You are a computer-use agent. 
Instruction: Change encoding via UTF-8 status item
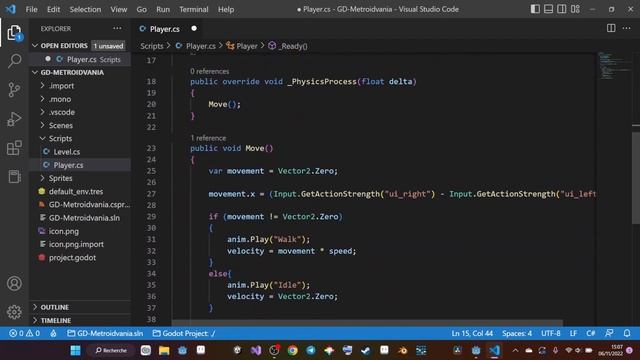(551, 333)
